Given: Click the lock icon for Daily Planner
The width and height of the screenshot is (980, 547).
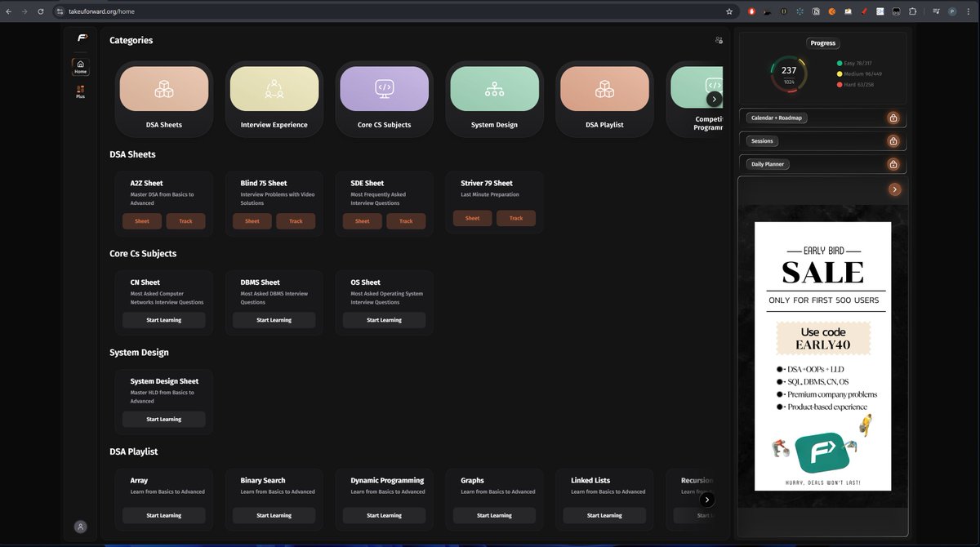Looking at the screenshot, I should point(893,164).
